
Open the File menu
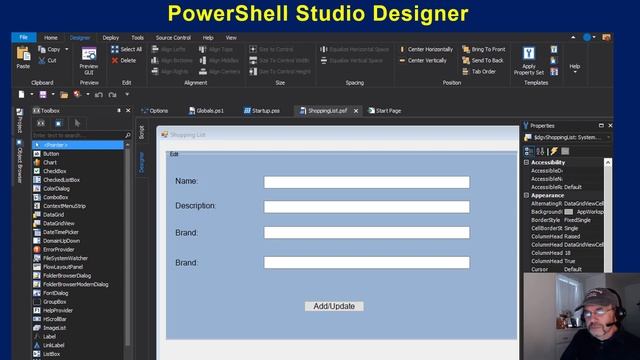(x=24, y=38)
